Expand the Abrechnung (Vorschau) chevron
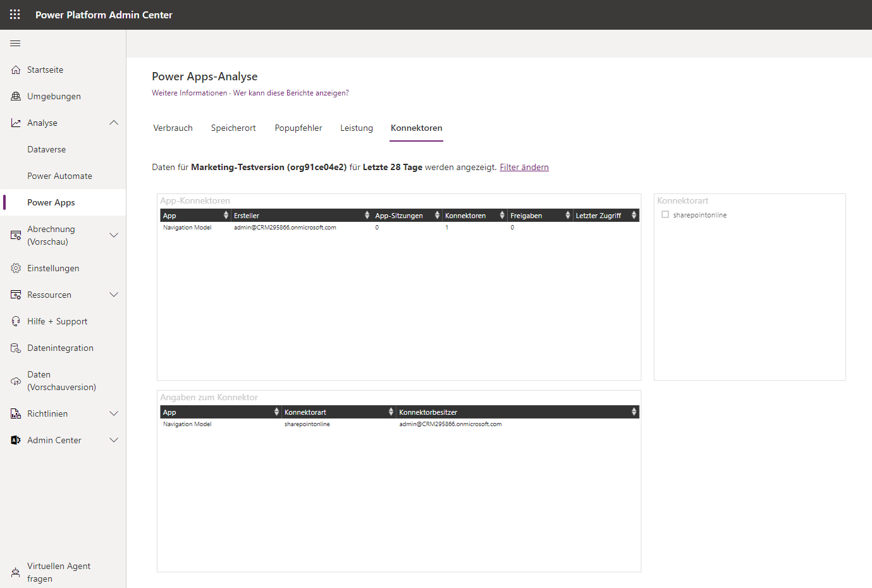This screenshot has height=588, width=872. pyautogui.click(x=114, y=236)
